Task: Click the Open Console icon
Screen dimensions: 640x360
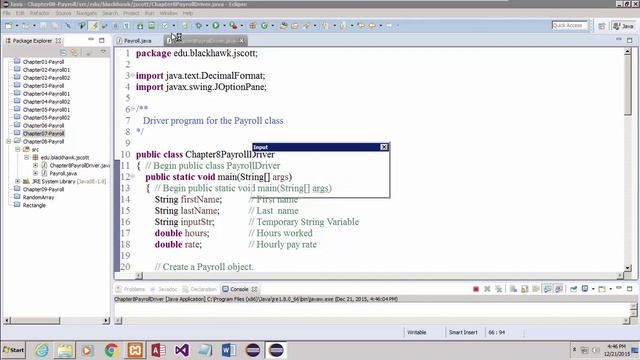Action: point(602,289)
